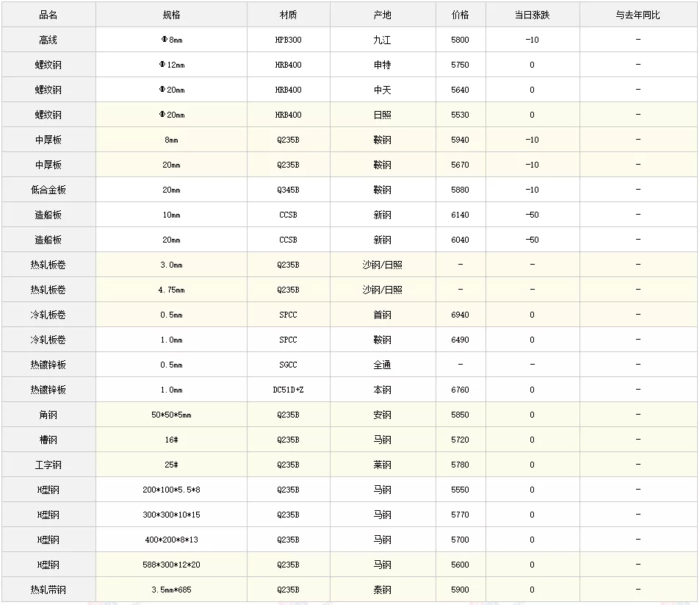Select the 300*300*10*15 specification cell
The image size is (700, 605).
[171, 515]
